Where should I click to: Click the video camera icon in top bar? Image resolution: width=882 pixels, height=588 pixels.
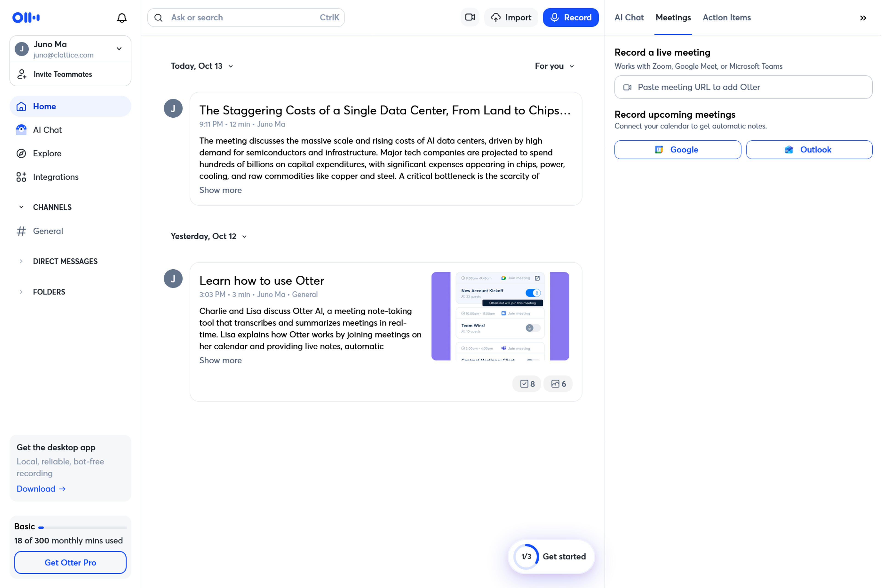click(470, 17)
